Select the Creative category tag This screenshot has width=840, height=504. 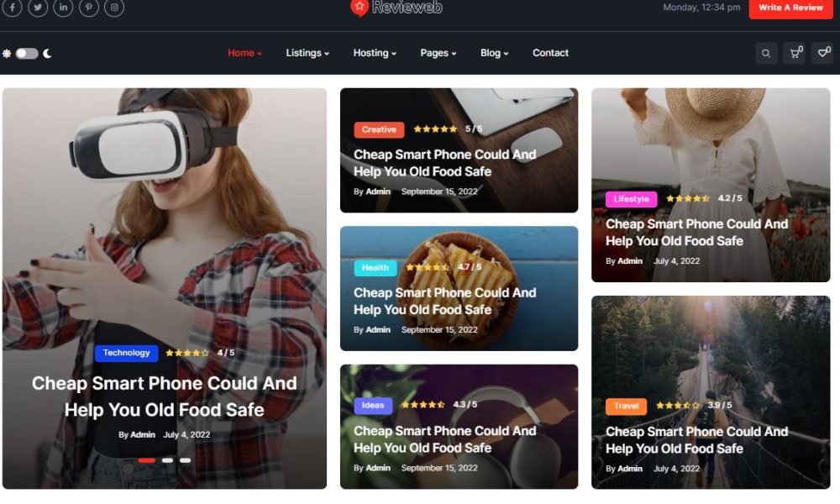click(379, 129)
